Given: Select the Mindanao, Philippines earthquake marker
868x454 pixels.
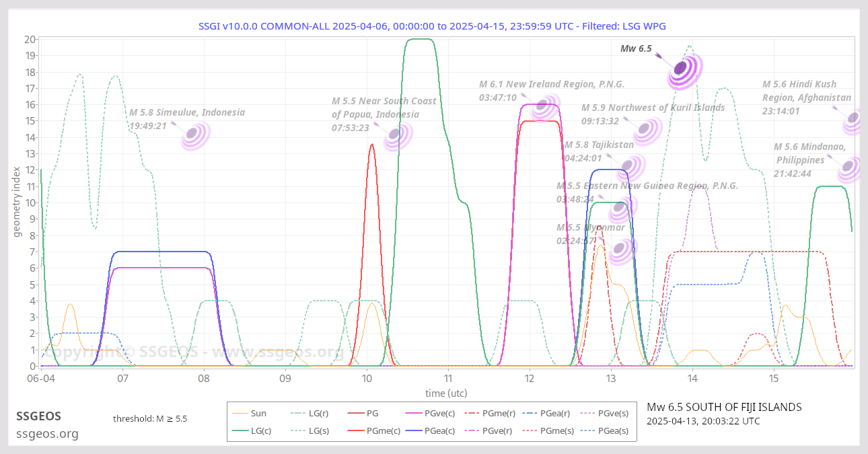Looking at the screenshot, I should coord(851,168).
